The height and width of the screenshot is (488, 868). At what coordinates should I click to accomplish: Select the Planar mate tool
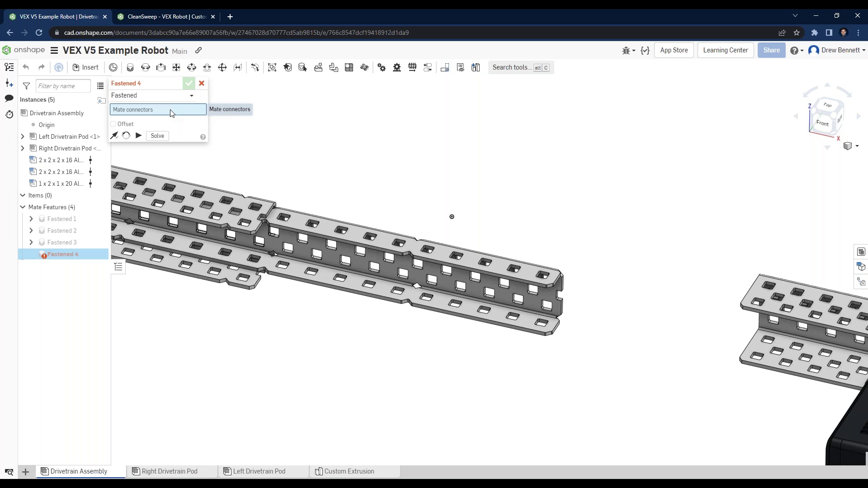coord(176,67)
